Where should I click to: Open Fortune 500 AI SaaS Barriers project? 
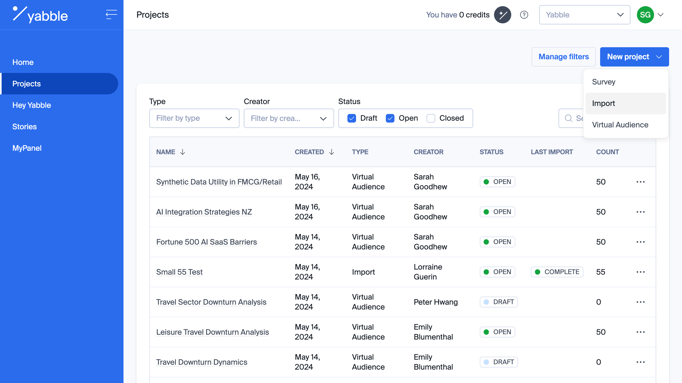pyautogui.click(x=207, y=242)
